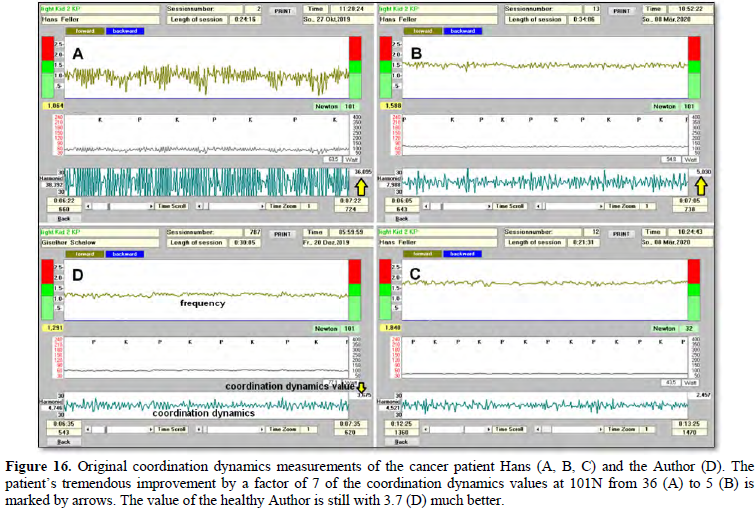Click Time Zoom value field in panel C
This screenshot has width=756, height=513.
647,429
